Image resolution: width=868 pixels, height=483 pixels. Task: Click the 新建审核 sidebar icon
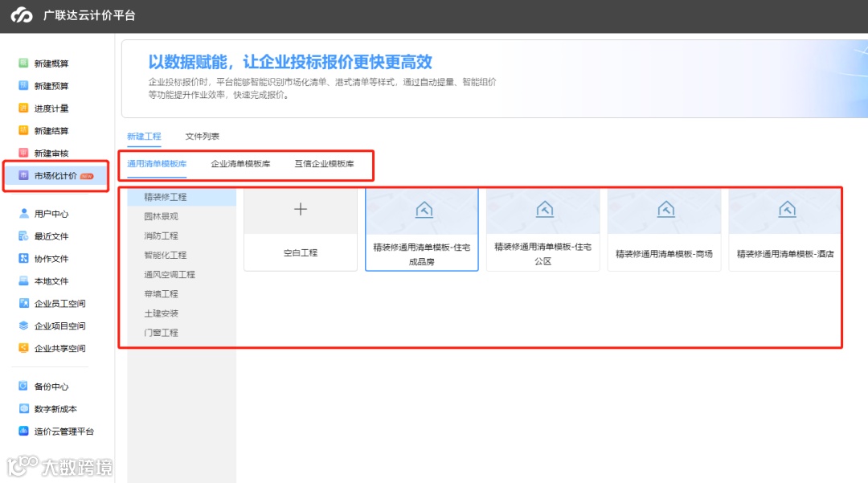tap(23, 153)
